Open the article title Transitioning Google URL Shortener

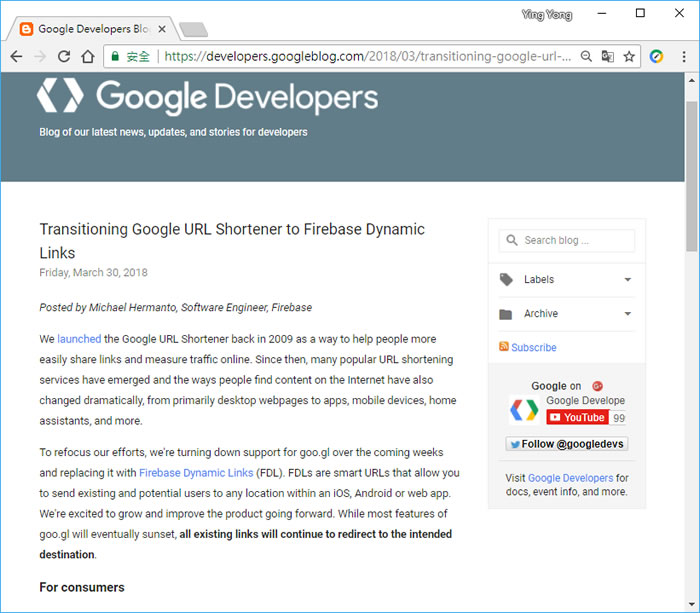pos(232,241)
